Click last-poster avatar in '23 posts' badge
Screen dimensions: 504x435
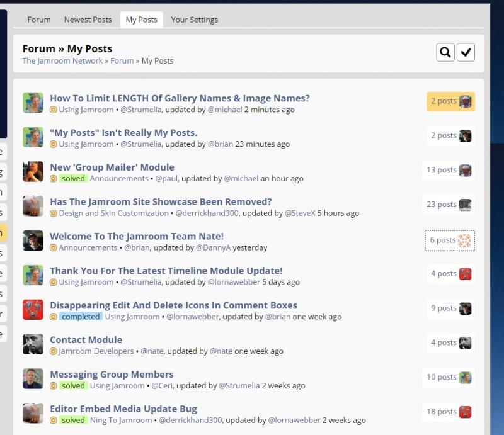(465, 205)
